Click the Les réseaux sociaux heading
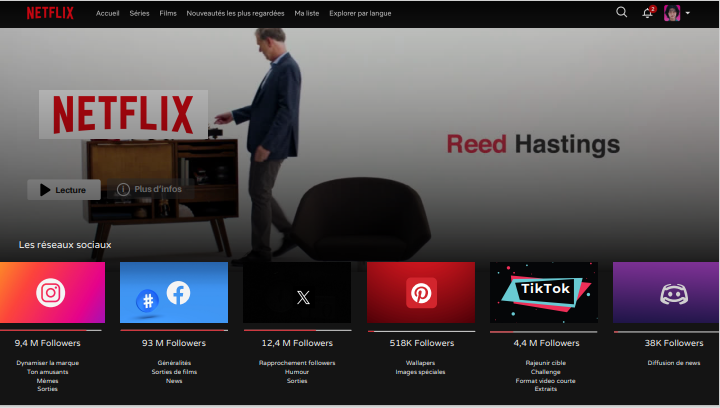The width and height of the screenshot is (720, 408). 65,245
